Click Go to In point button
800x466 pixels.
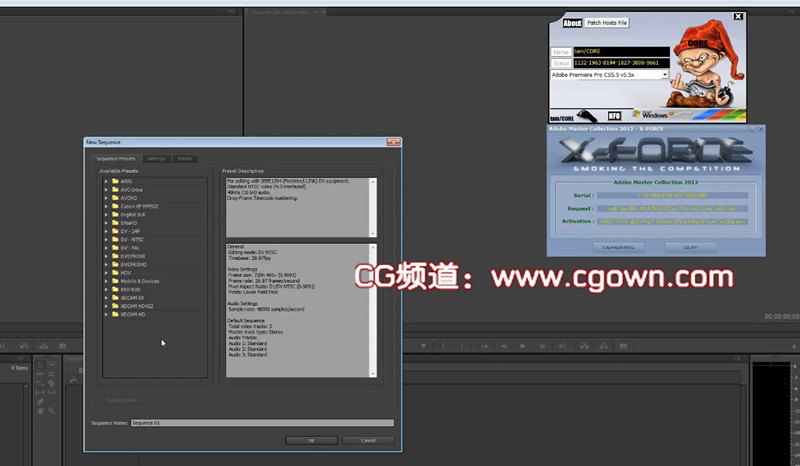tap(484, 346)
